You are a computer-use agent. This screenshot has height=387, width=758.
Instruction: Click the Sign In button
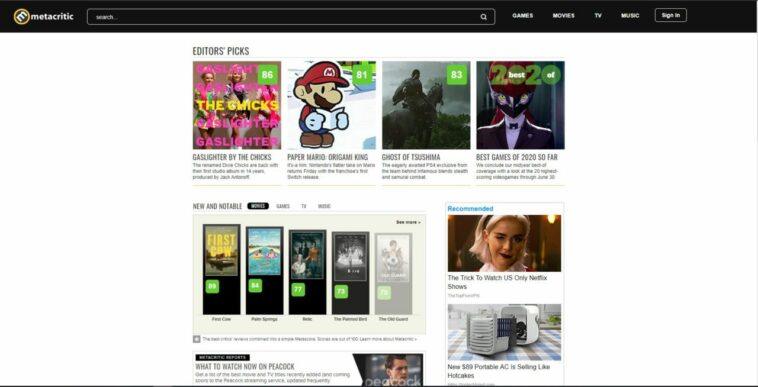671,15
